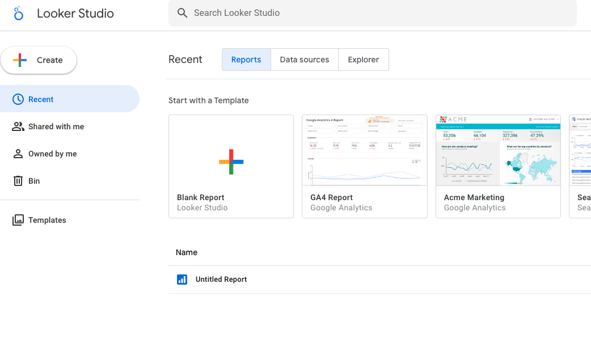Click the Recent heading text

tap(185, 60)
